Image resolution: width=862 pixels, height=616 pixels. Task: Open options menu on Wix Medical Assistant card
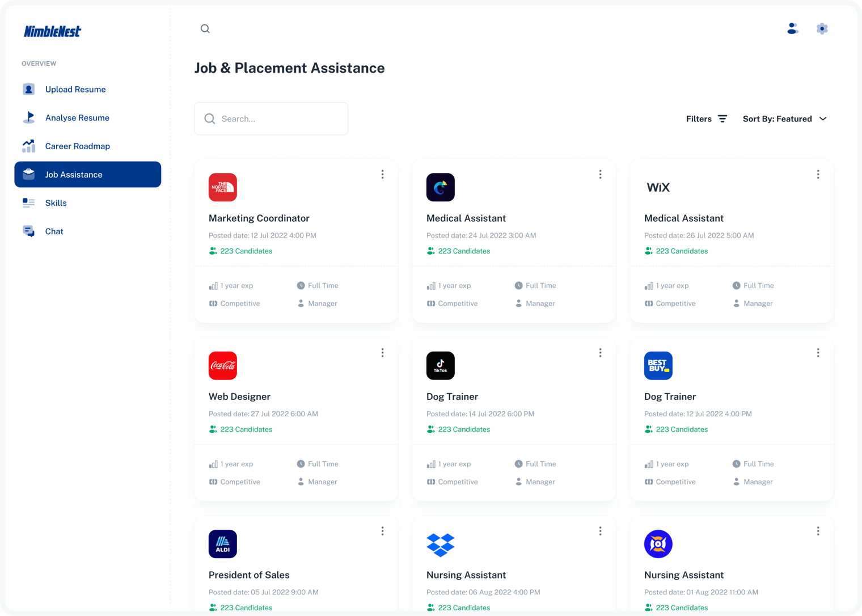pyautogui.click(x=818, y=174)
